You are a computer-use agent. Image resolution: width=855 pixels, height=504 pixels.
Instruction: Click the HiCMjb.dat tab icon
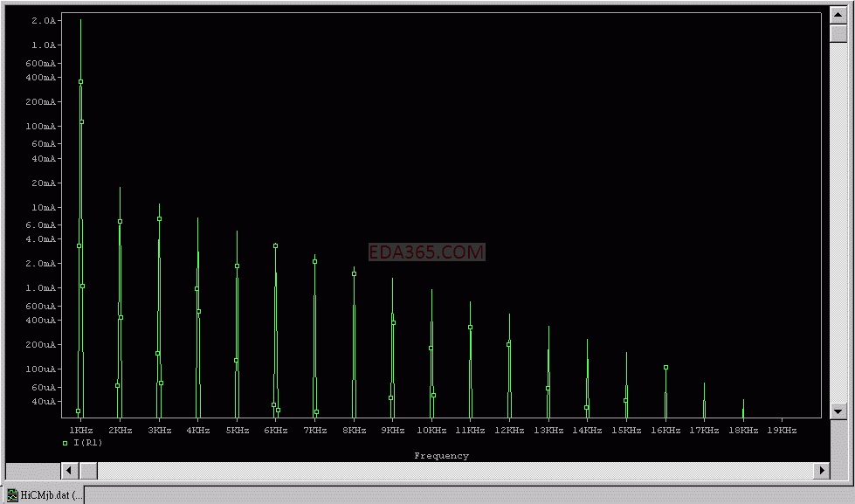[x=12, y=495]
